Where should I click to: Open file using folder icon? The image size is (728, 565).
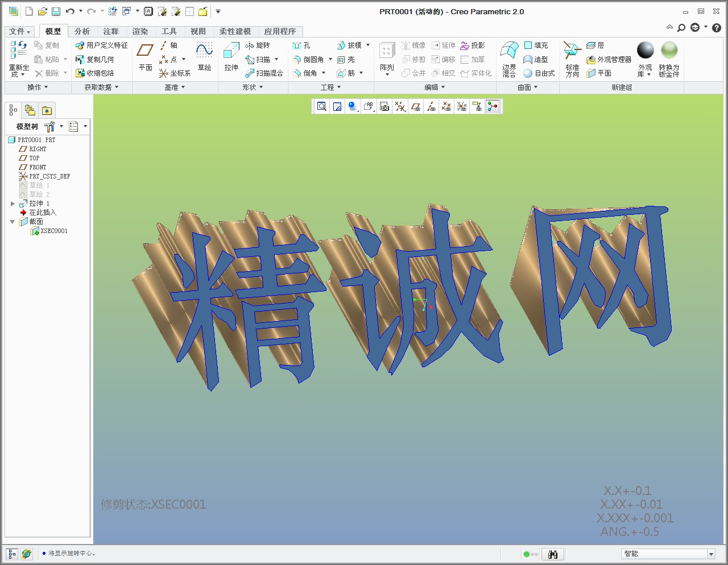point(43,11)
